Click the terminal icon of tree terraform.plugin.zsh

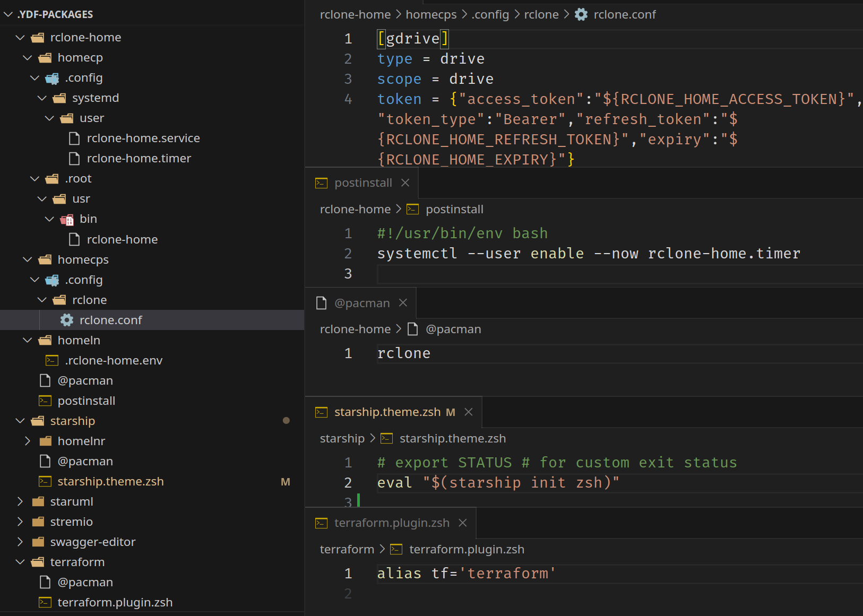[x=45, y=602]
